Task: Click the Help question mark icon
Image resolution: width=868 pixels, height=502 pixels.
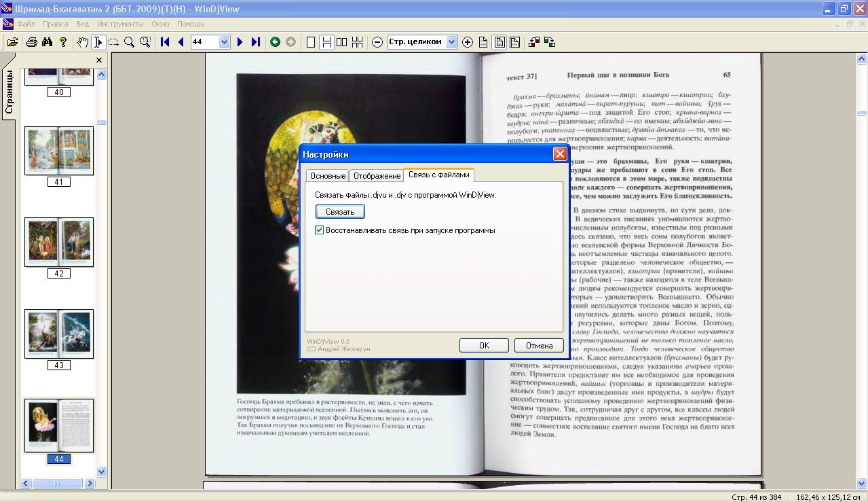Action: (63, 42)
